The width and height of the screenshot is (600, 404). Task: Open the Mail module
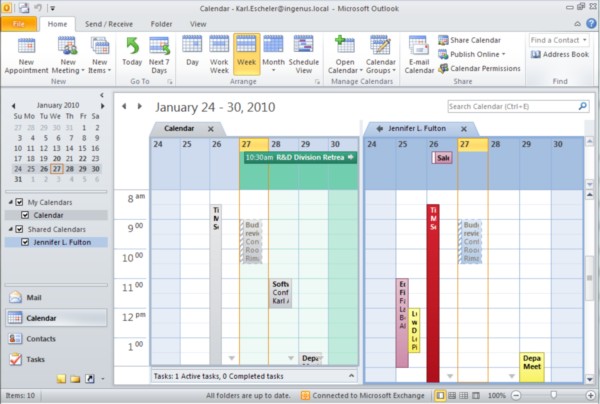56,297
